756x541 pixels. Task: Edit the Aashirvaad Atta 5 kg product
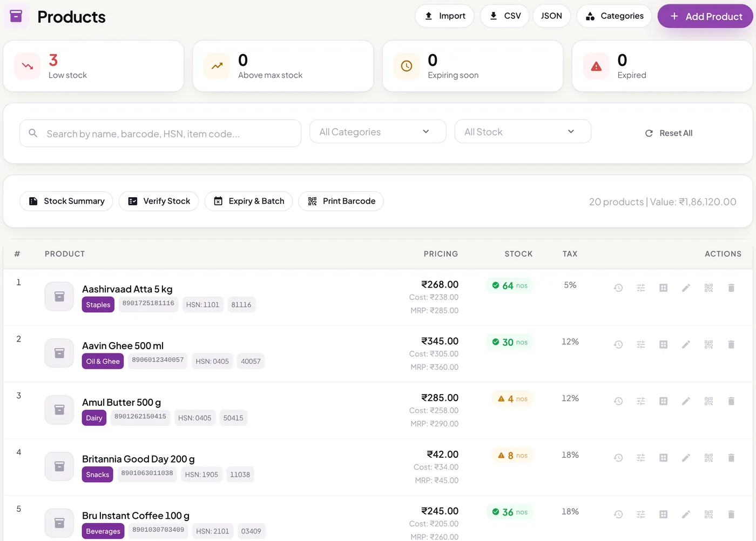point(686,288)
